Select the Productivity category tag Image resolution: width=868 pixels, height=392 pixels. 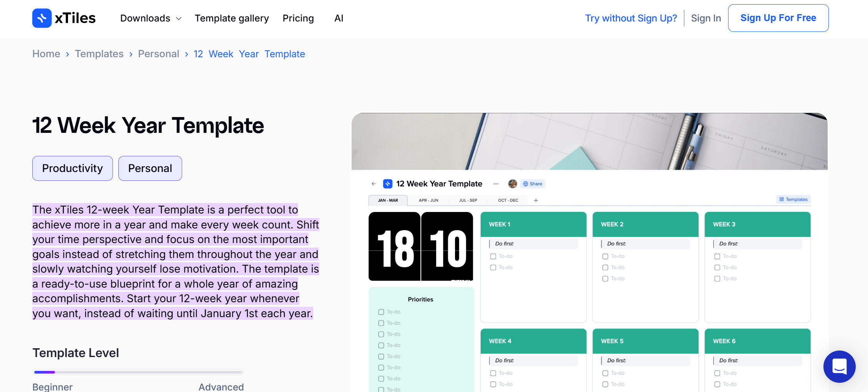coord(73,168)
